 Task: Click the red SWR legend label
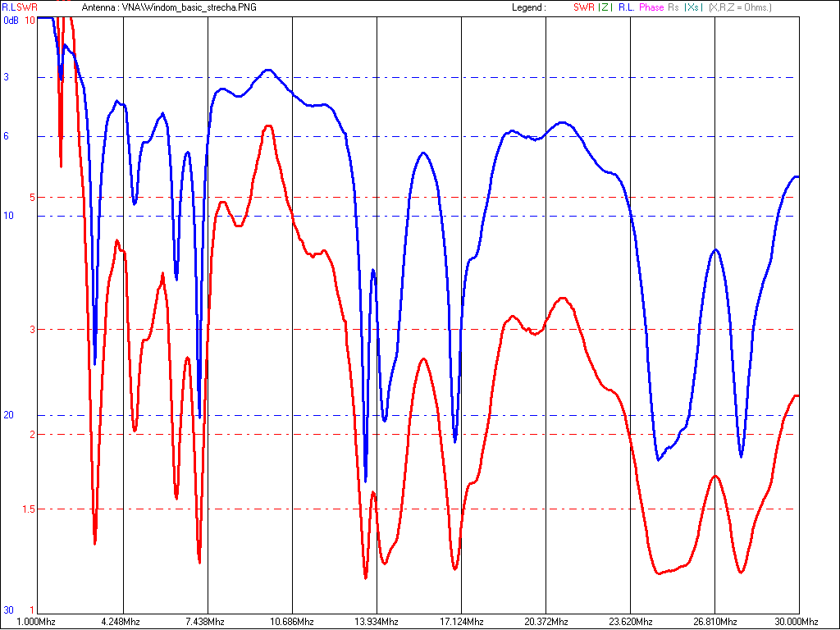[583, 7]
